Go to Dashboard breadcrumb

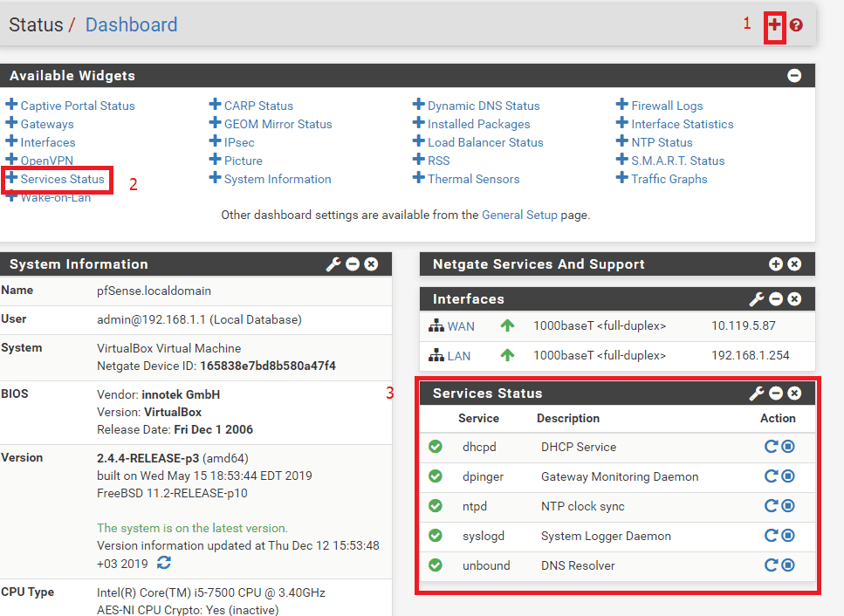pyautogui.click(x=131, y=24)
